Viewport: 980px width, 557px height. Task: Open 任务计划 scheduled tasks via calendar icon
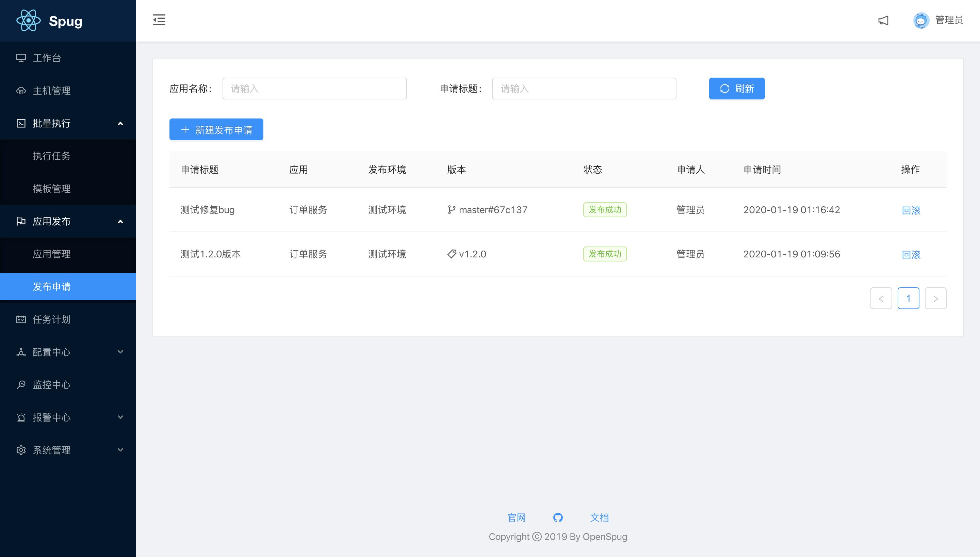(21, 319)
